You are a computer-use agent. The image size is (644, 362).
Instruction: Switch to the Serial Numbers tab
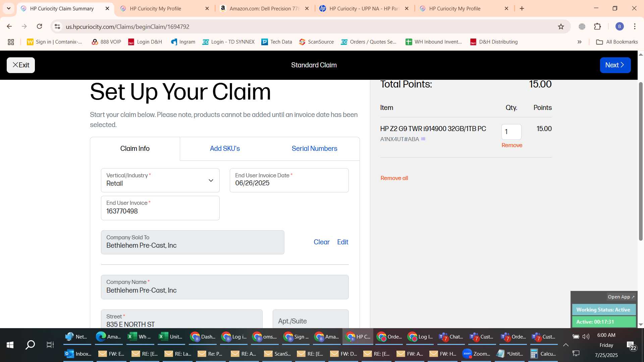click(x=314, y=148)
